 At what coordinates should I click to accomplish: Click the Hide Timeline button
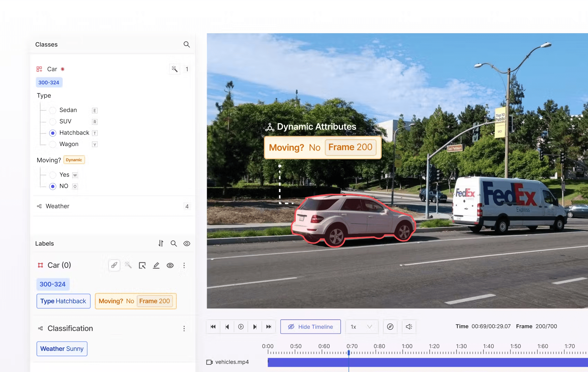click(x=311, y=327)
